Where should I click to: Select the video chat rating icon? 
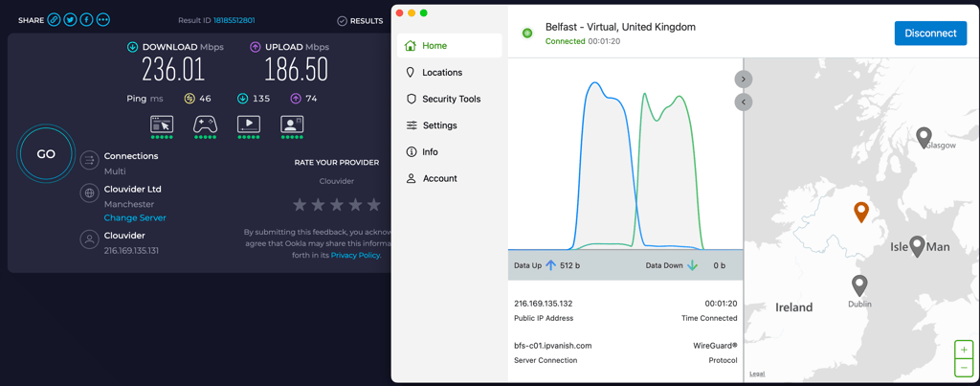pyautogui.click(x=292, y=125)
